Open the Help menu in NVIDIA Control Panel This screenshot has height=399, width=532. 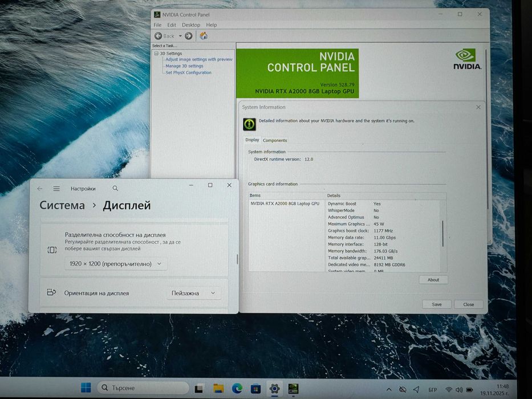click(212, 25)
